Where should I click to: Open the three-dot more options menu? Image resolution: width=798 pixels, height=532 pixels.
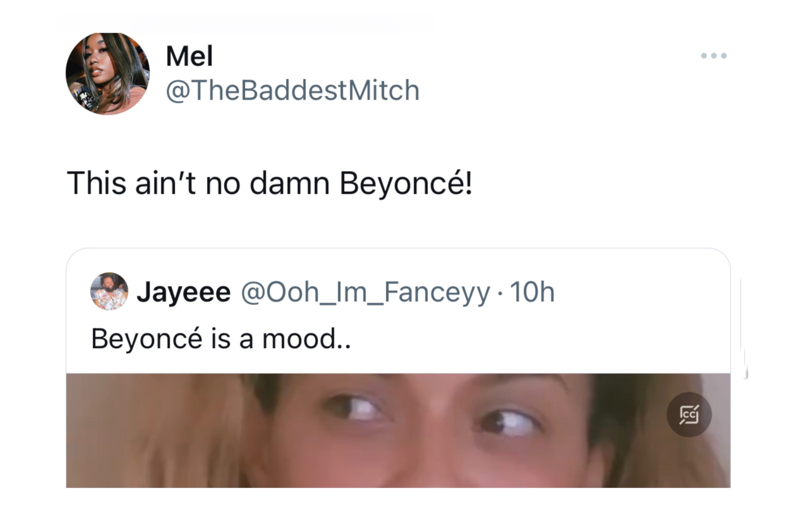tap(714, 56)
